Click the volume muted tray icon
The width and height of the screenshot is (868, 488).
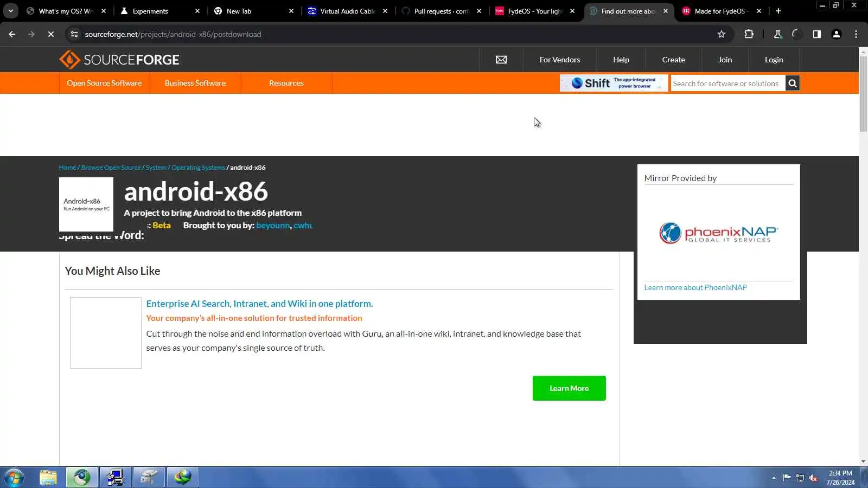pyautogui.click(x=813, y=478)
